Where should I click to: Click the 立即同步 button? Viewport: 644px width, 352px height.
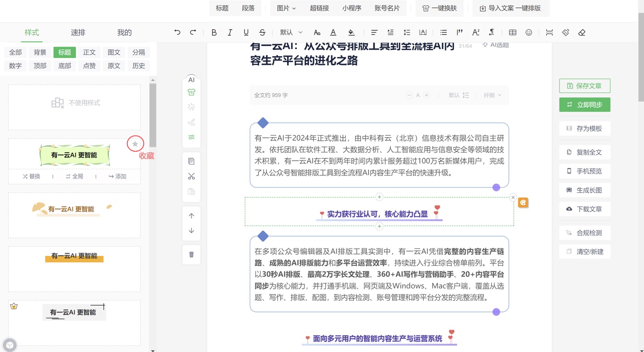pos(585,104)
